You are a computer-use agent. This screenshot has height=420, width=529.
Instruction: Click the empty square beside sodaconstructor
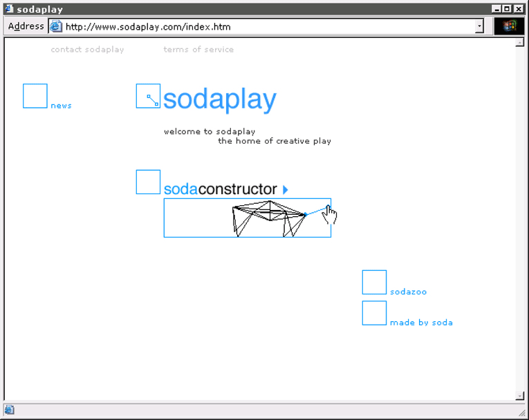[x=148, y=182]
